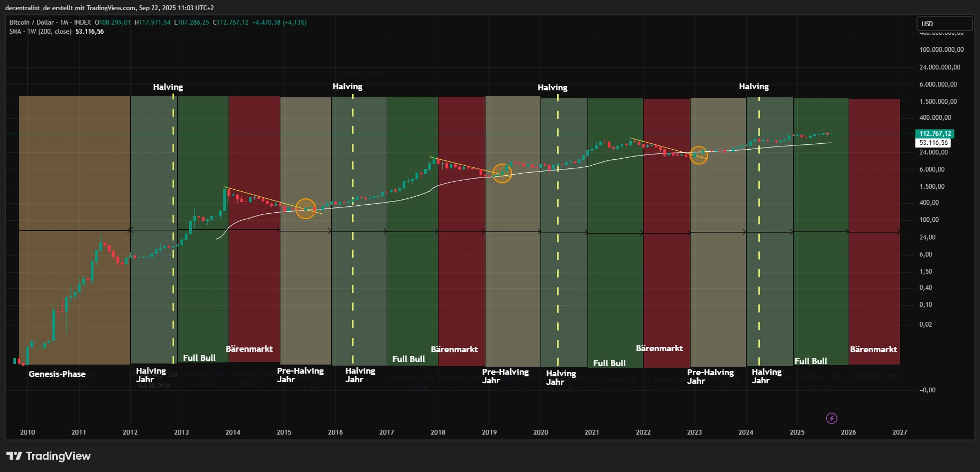Click the close price value 112.767,12 in header

click(x=233, y=22)
